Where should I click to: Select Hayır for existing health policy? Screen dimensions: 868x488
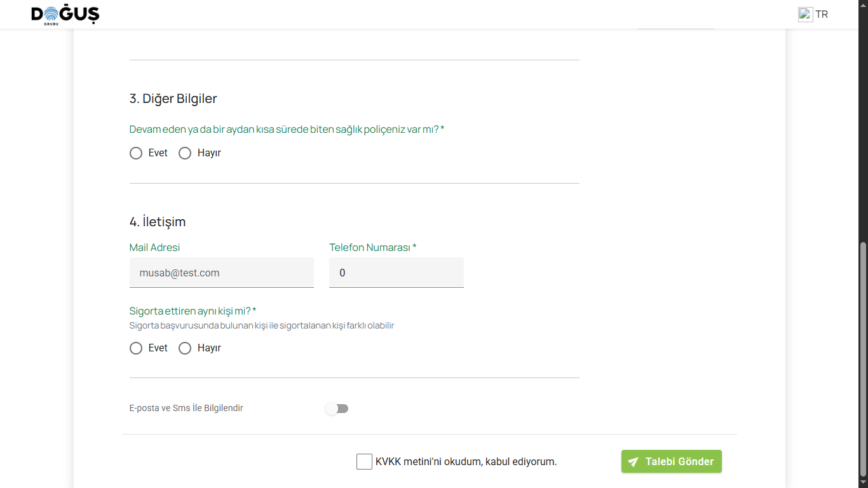[x=185, y=153]
